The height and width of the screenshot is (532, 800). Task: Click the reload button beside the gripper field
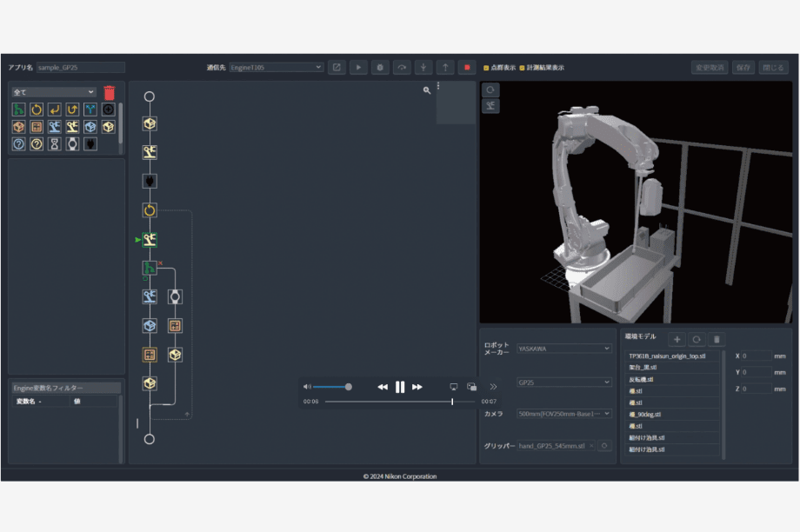click(x=604, y=446)
